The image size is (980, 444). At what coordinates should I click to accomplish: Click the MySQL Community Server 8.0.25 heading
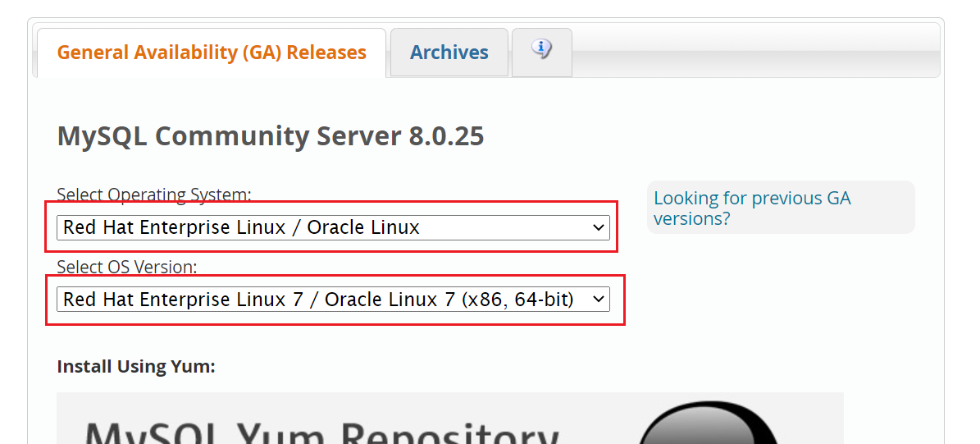point(271,136)
